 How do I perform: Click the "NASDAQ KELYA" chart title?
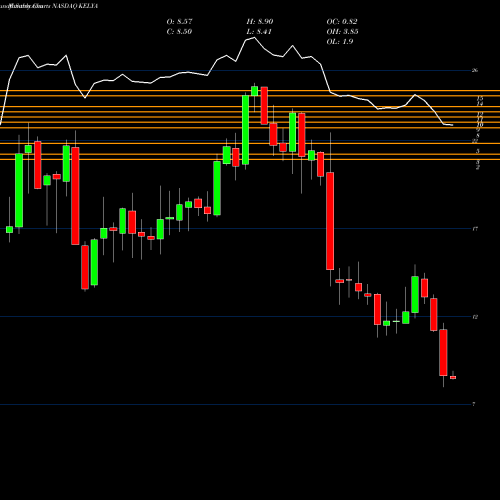click(x=75, y=6)
